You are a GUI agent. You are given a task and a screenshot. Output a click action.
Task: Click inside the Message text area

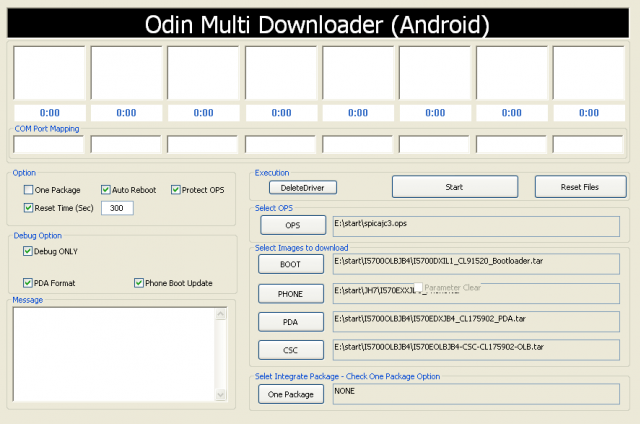tap(114, 354)
